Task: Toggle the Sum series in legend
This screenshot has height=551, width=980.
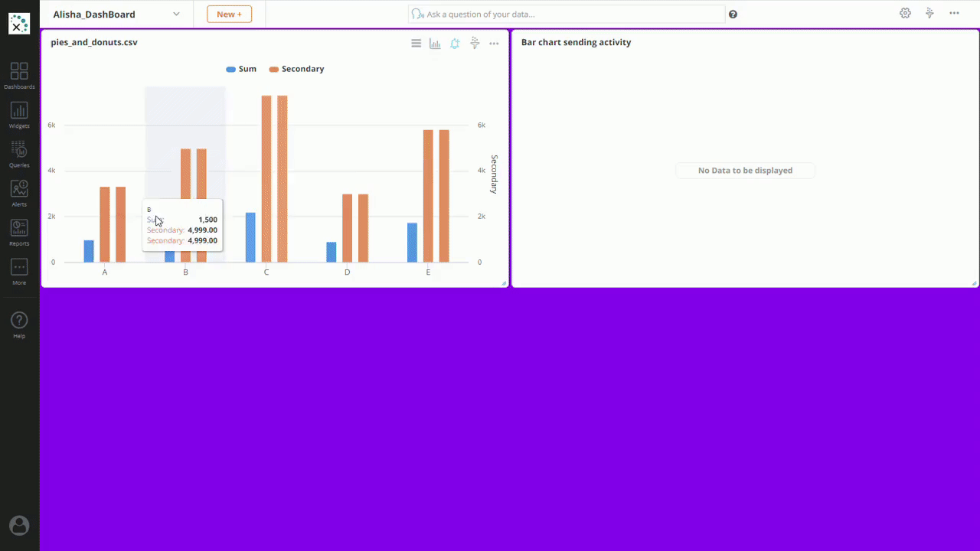Action: pos(241,69)
